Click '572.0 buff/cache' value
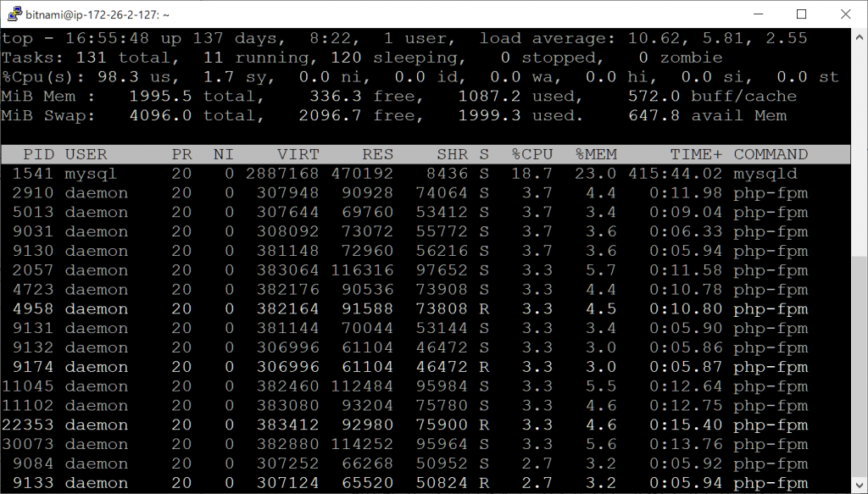 point(712,97)
